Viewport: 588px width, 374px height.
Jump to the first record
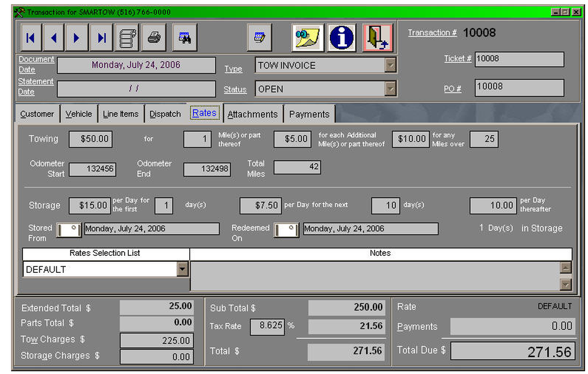click(30, 37)
